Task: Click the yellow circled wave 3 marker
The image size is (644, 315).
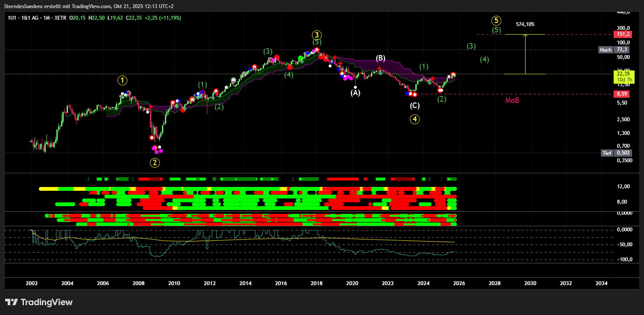Action: pyautogui.click(x=317, y=35)
